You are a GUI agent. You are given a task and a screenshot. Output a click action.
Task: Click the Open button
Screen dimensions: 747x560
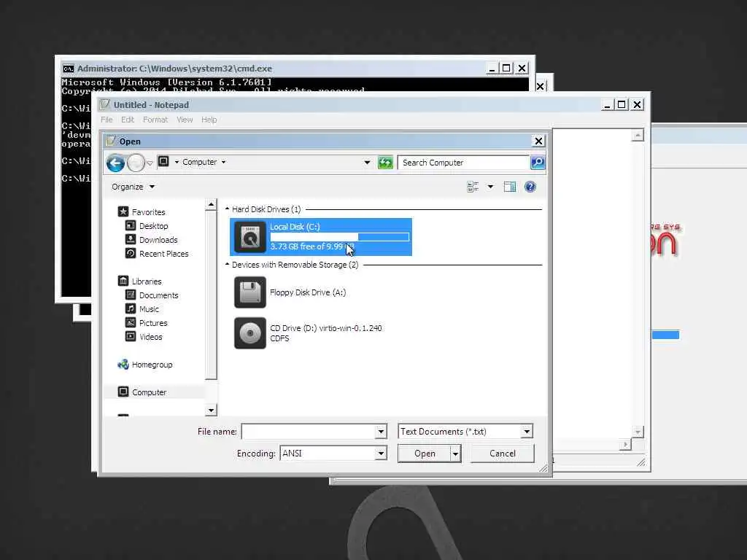click(424, 454)
